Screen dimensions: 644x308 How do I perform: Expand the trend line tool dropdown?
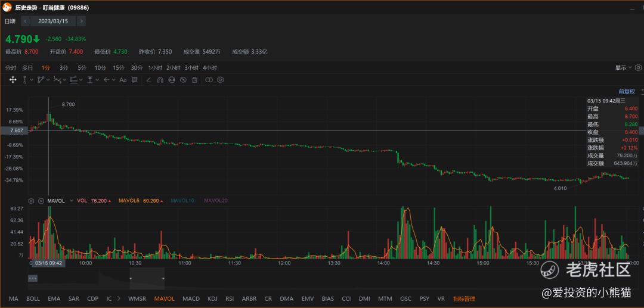click(x=48, y=80)
